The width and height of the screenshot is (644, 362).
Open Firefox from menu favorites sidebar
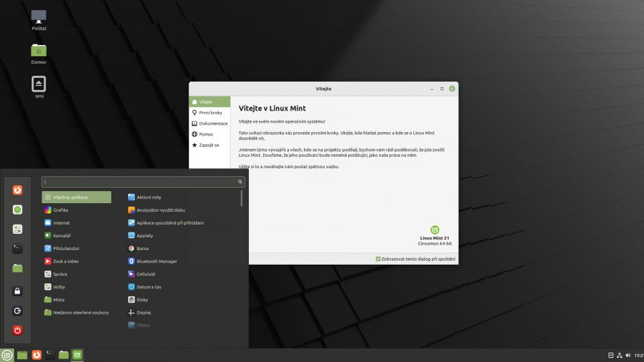tap(17, 190)
